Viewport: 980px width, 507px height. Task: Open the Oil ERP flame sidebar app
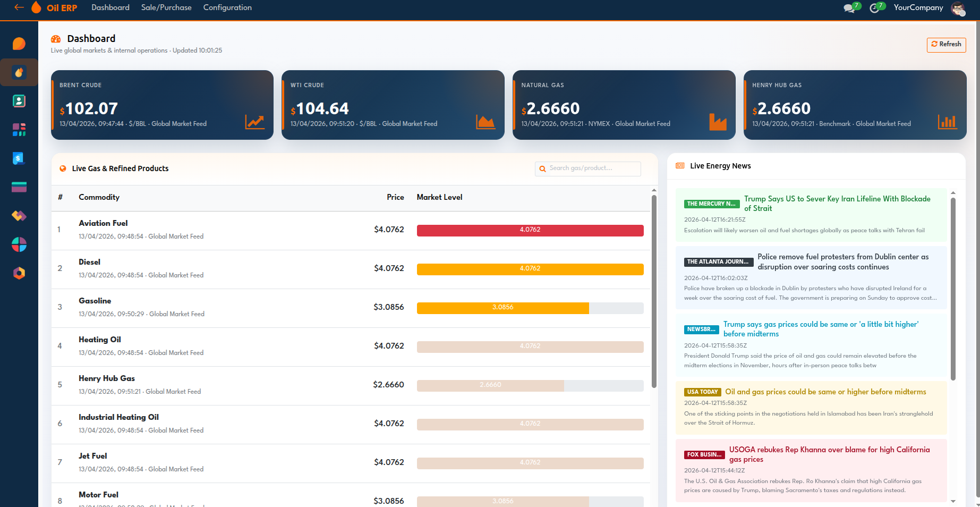click(x=19, y=72)
